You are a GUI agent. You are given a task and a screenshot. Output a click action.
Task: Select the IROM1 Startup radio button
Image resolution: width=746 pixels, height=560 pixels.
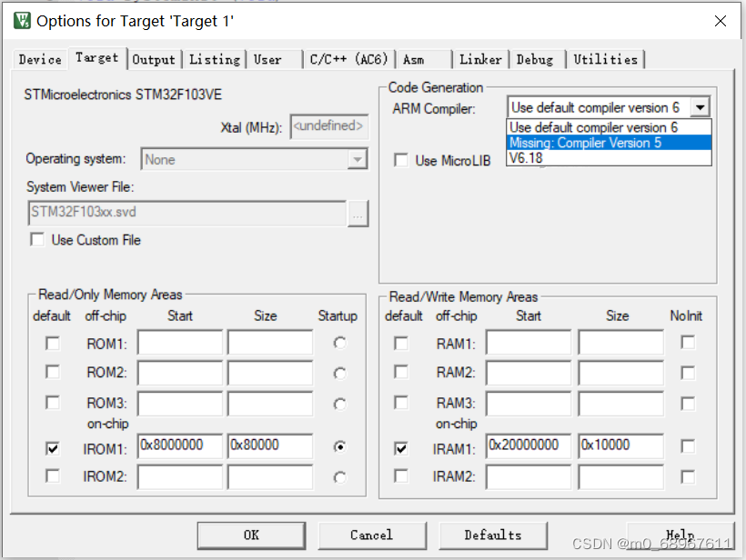point(339,447)
